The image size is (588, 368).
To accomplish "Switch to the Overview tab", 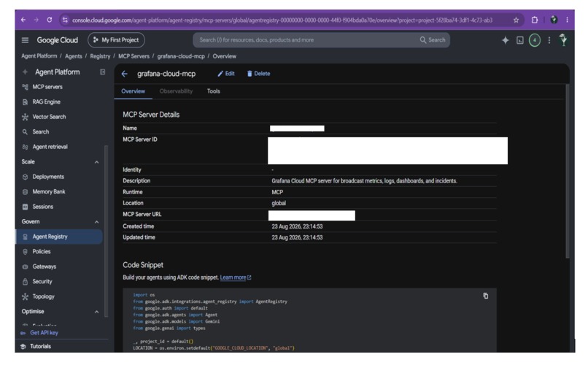I will (133, 91).
